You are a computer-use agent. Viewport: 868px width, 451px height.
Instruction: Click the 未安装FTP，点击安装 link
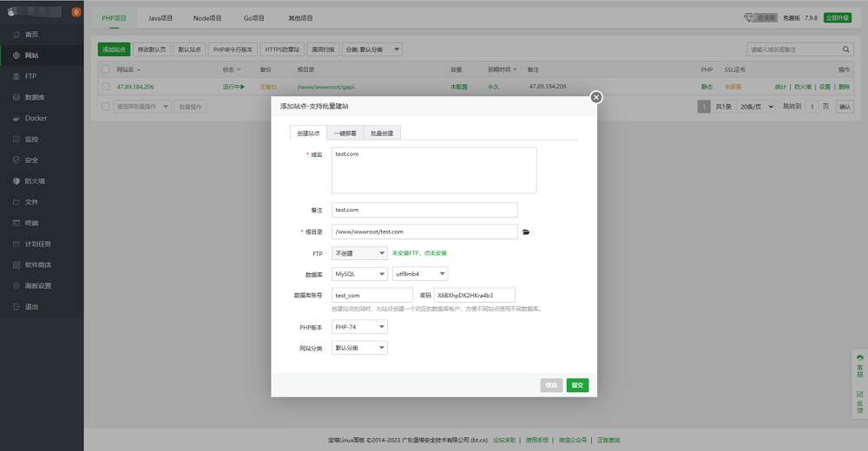419,253
